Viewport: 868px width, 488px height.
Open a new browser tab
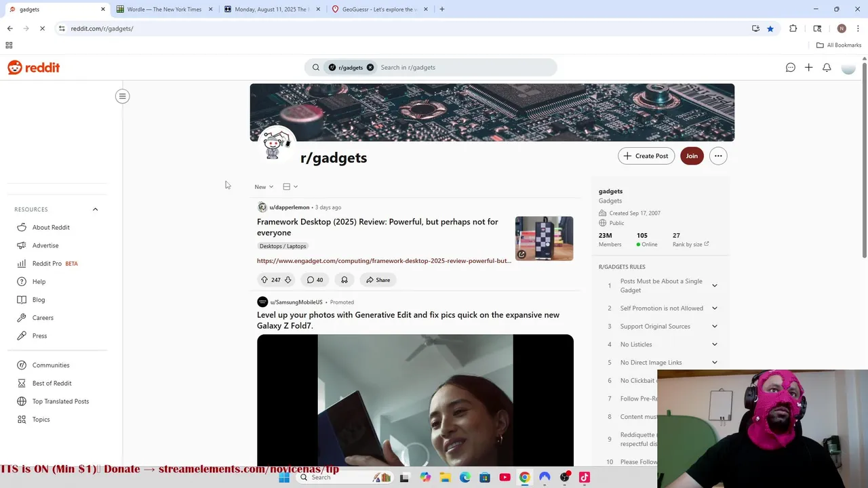pos(442,9)
